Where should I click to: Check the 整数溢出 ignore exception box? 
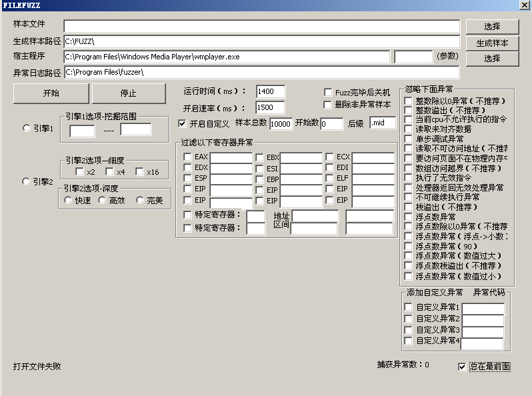(x=408, y=110)
